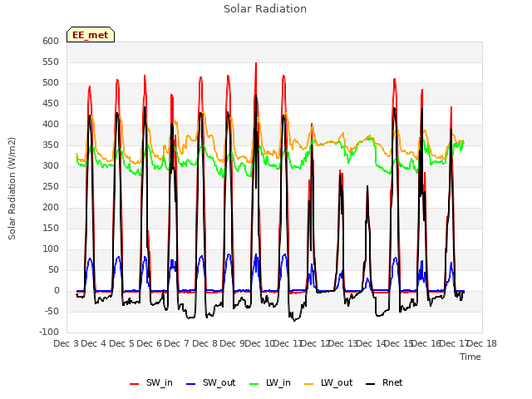Click the orange LW_out legend swatch
This screenshot has height=399, width=532.
(x=309, y=383)
